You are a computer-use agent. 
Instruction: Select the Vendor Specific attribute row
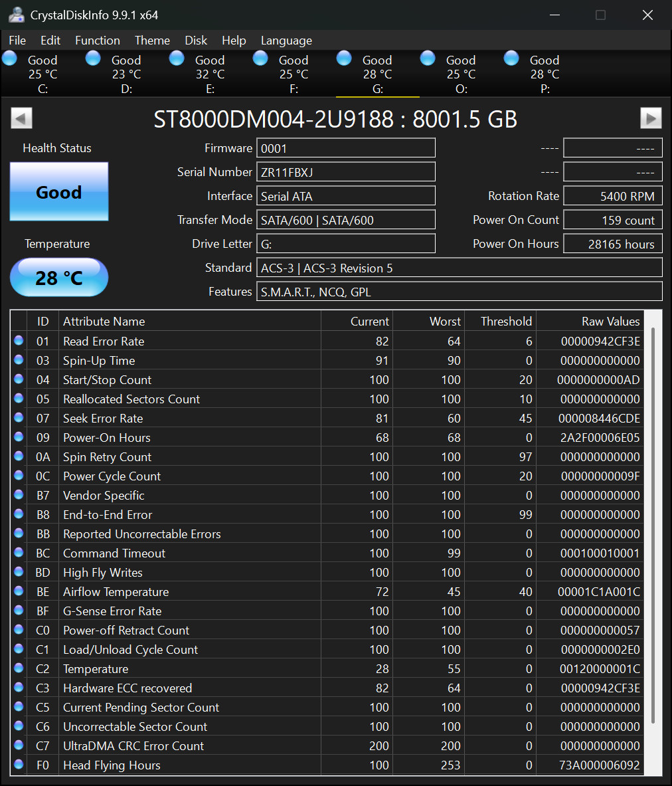click(x=327, y=495)
